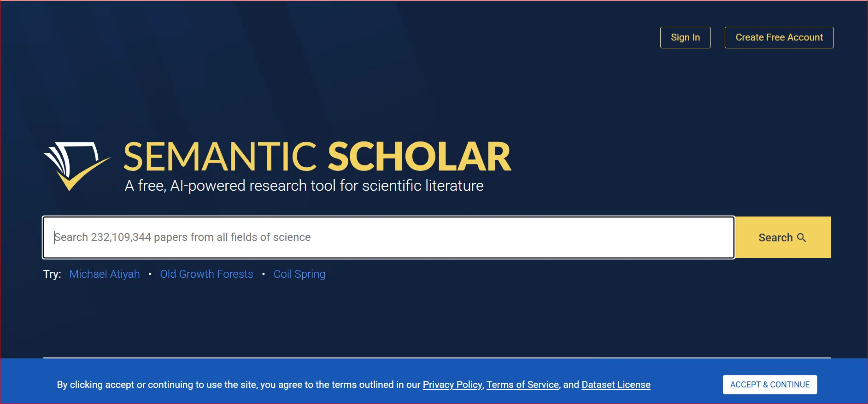Try the Michael Atiyah suggested search
868x404 pixels.
coord(105,274)
